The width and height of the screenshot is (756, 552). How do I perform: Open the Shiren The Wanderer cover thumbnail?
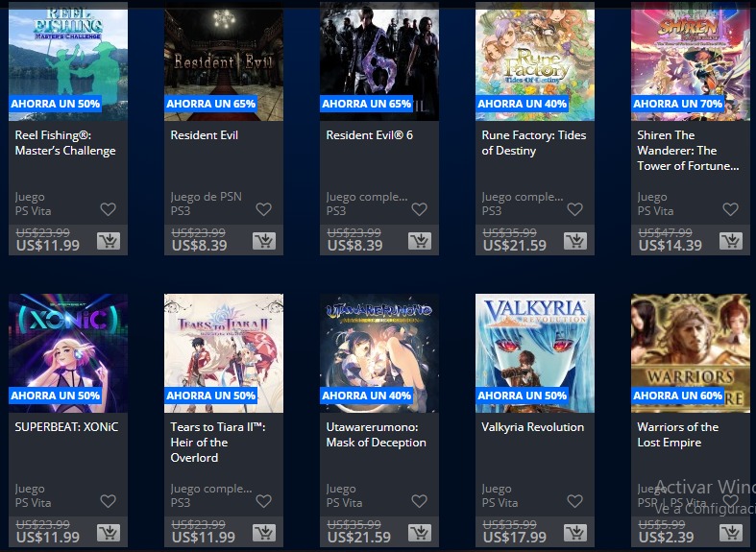tap(691, 61)
